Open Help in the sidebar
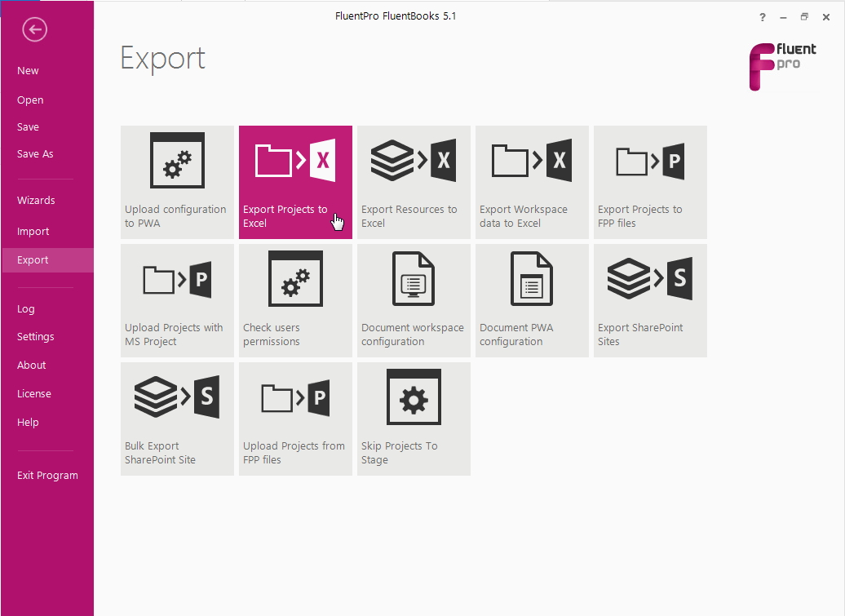The width and height of the screenshot is (845, 616). pyautogui.click(x=28, y=422)
